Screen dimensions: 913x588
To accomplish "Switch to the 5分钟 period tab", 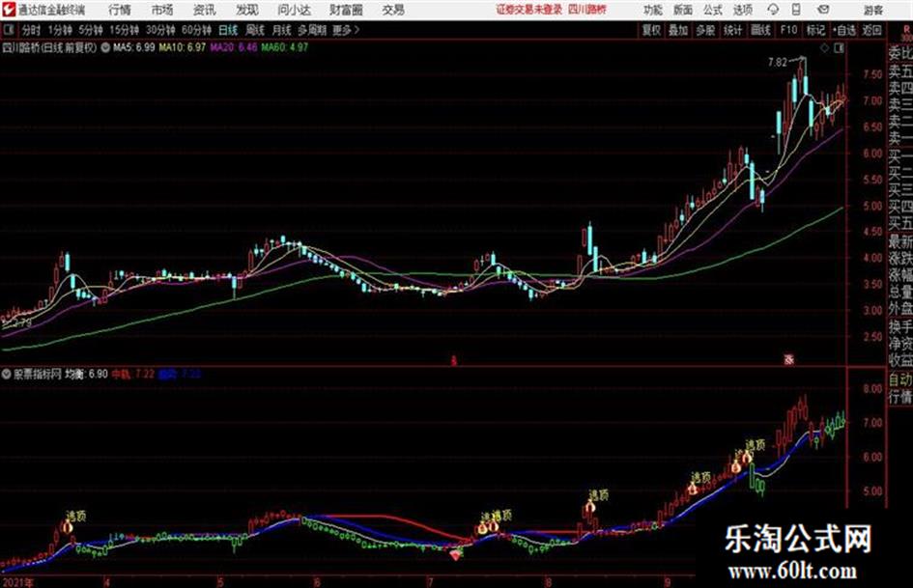I will [x=91, y=30].
